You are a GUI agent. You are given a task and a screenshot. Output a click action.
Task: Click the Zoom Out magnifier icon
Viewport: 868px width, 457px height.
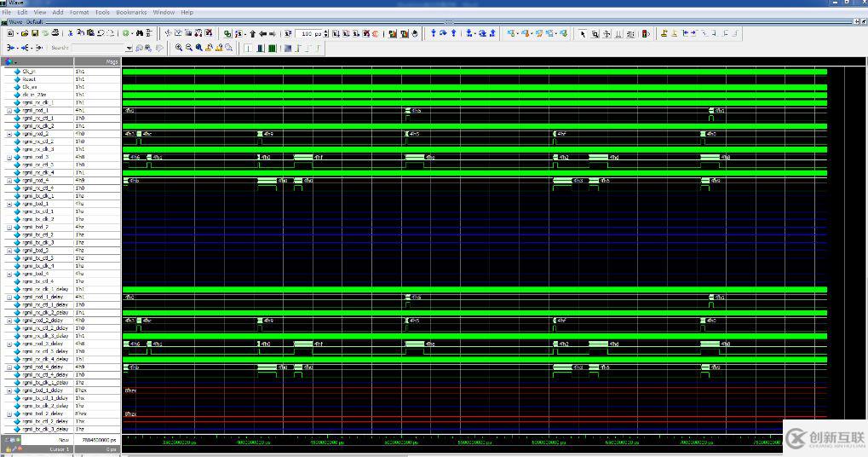pyautogui.click(x=189, y=48)
